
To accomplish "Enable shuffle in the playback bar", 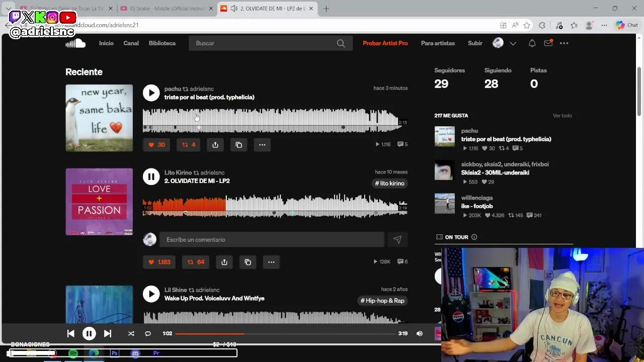I will pyautogui.click(x=131, y=333).
